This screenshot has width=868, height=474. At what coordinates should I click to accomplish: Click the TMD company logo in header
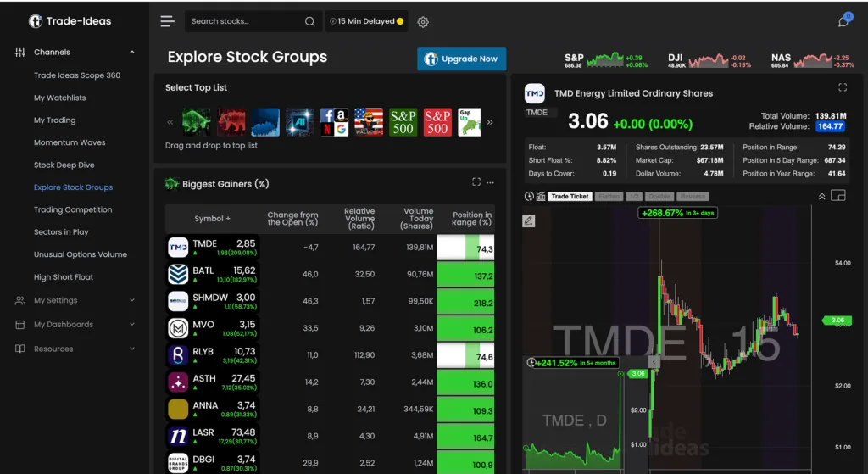pos(535,93)
